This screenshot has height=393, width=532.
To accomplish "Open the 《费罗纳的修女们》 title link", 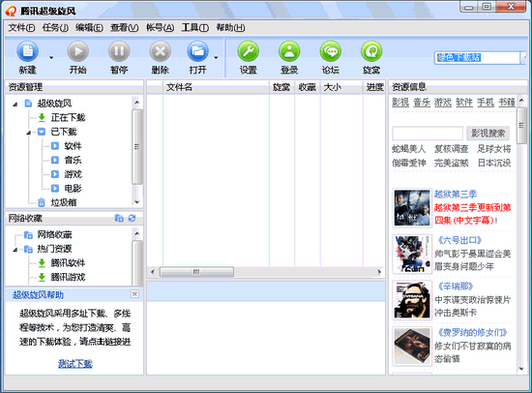I will click(x=472, y=332).
